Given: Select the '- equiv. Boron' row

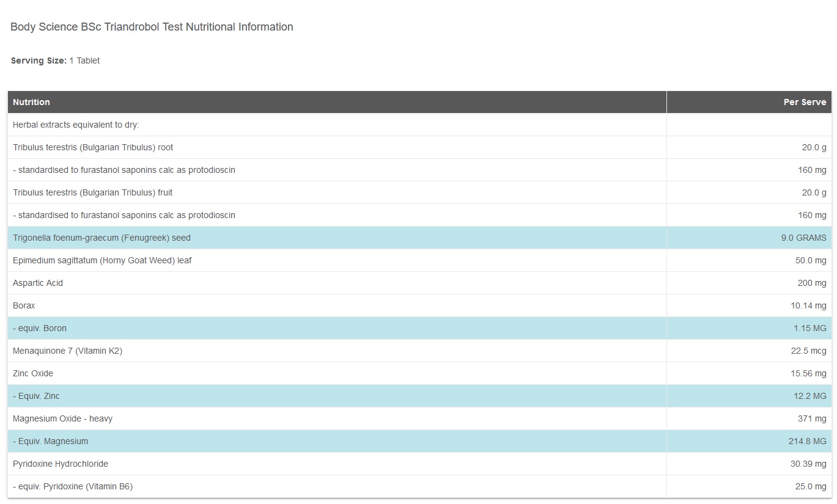Looking at the screenshot, I should [x=419, y=328].
